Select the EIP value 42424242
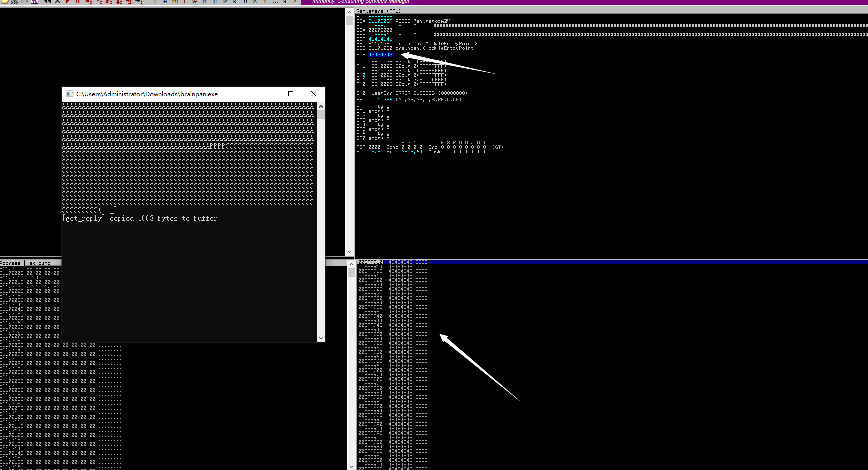 coord(380,55)
